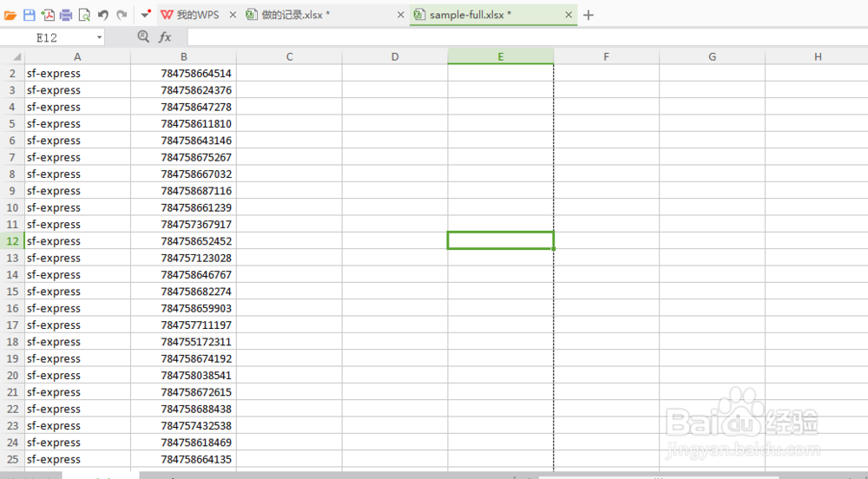The height and width of the screenshot is (479, 868).
Task: Click cell containing 784758661239
Action: (x=183, y=207)
